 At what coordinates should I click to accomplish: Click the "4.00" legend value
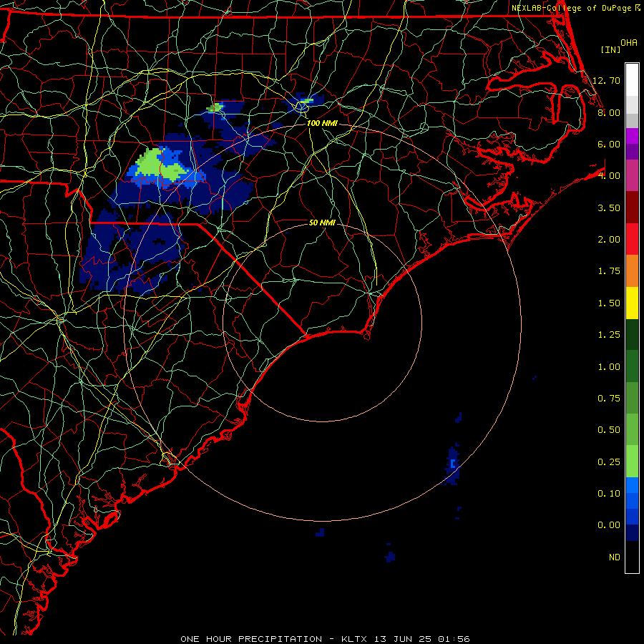609,176
